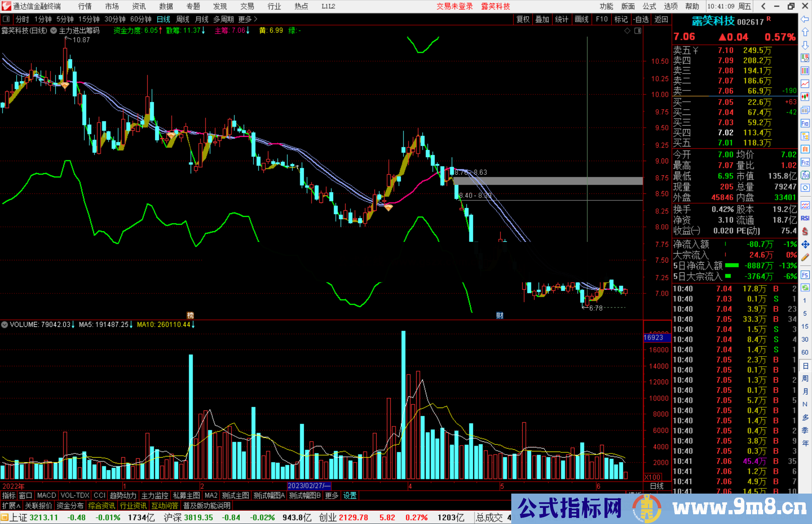Open the candlestick chart icon in sidebar
812x524 pixels.
click(805, 97)
